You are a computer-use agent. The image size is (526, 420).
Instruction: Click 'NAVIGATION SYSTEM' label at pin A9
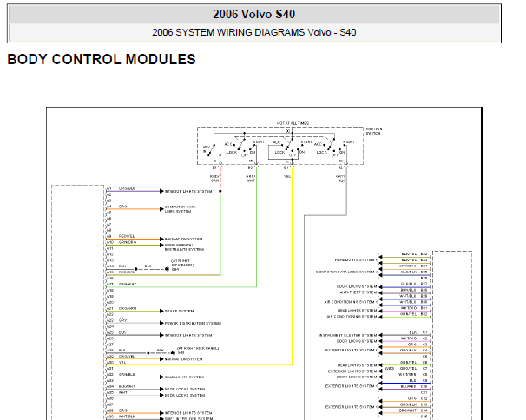click(183, 240)
